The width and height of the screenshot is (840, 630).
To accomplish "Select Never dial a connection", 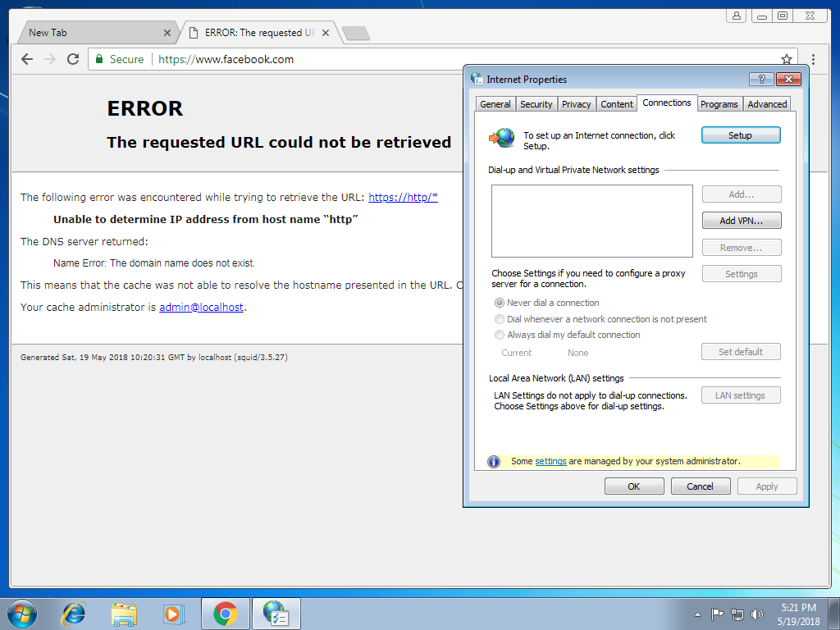I will click(x=500, y=303).
